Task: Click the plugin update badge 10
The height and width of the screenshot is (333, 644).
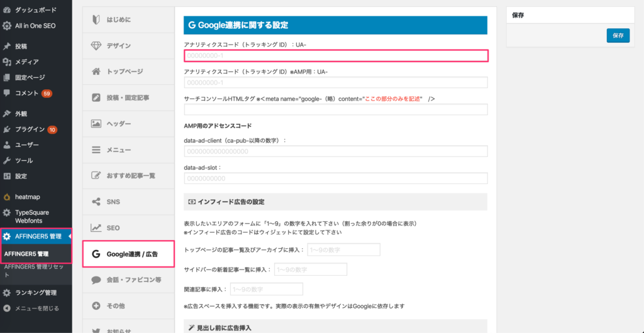Action: pyautogui.click(x=52, y=129)
